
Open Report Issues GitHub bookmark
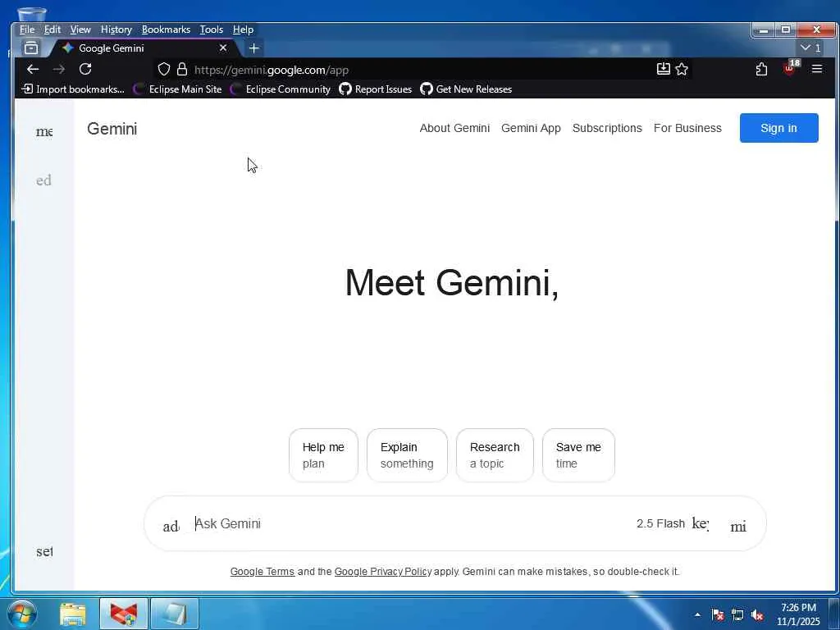[x=376, y=89]
